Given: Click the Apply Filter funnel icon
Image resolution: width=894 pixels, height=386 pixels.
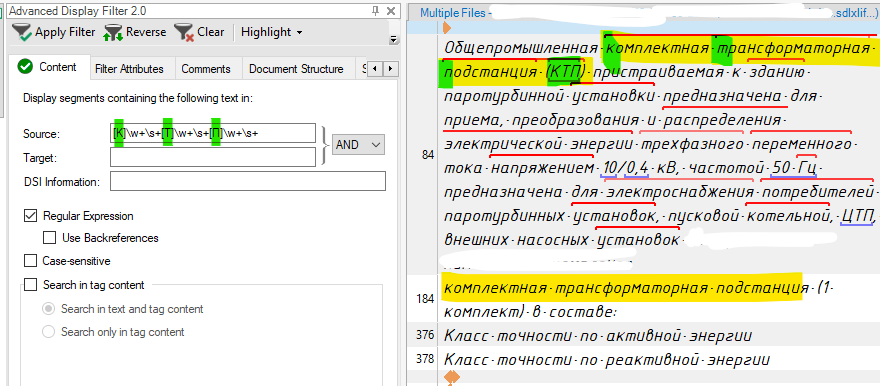Looking at the screenshot, I should tap(22, 32).
